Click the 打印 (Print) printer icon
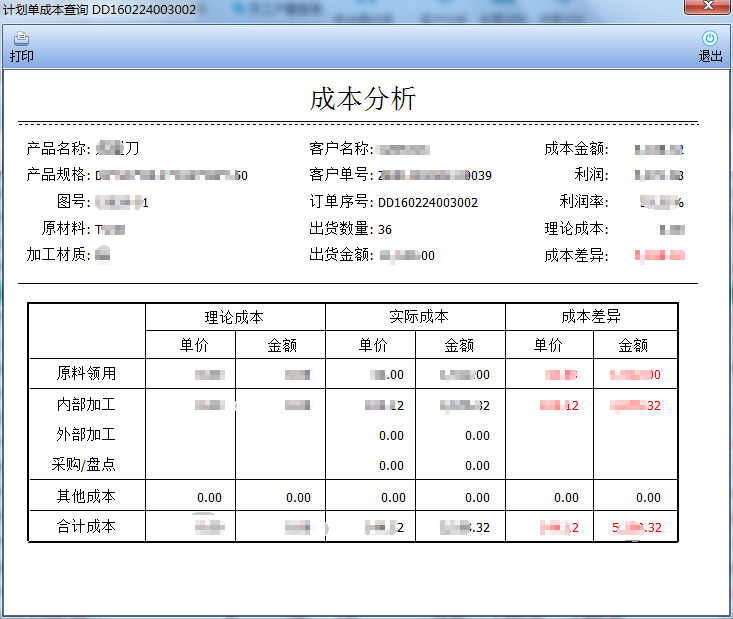733x619 pixels. [x=22, y=39]
